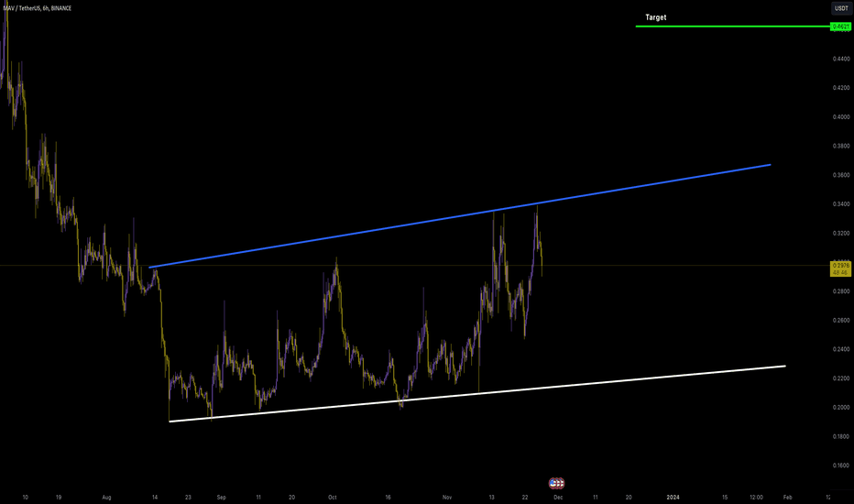Select the green 0.4621 target price label

pos(841,27)
